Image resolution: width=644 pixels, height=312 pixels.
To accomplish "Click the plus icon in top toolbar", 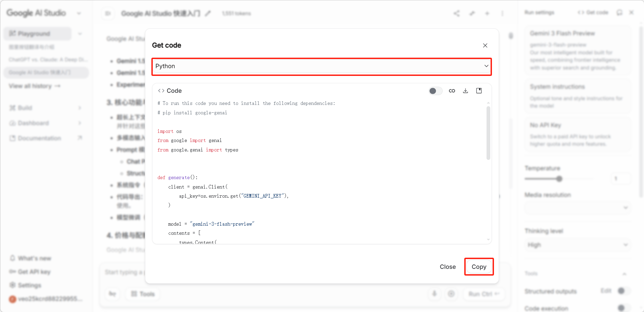I will point(487,13).
